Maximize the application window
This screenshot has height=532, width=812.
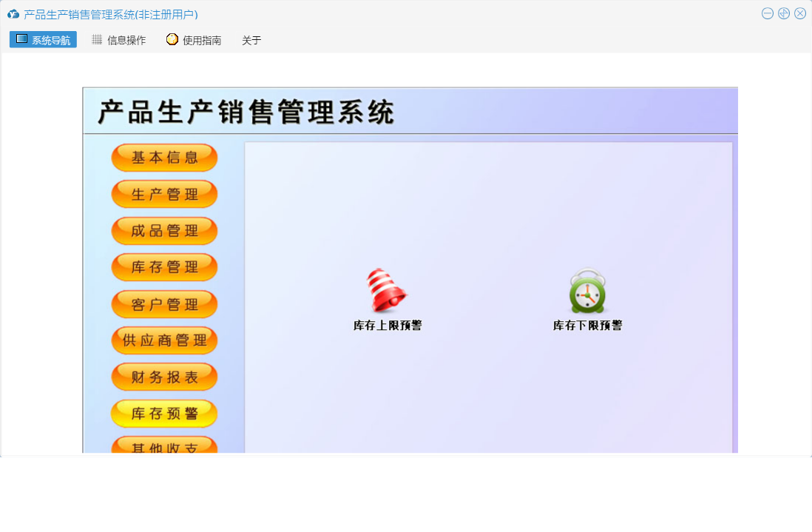(x=784, y=14)
